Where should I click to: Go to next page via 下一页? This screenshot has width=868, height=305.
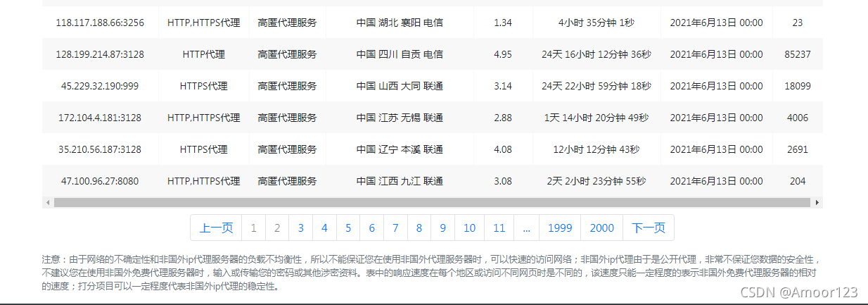pos(649,228)
